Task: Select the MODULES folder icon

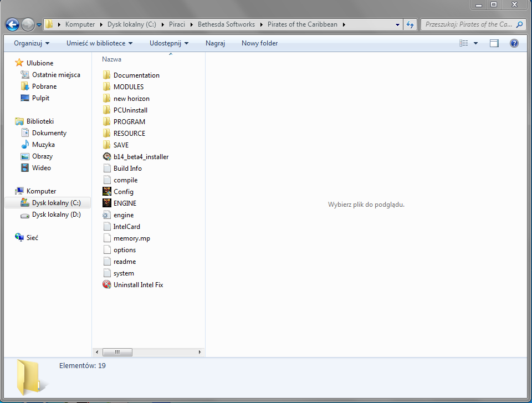Action: point(106,86)
